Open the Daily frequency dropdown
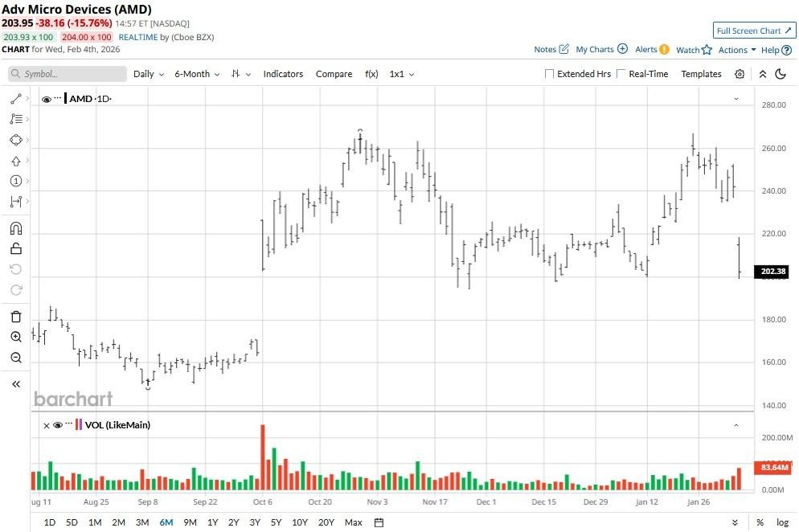 148,74
